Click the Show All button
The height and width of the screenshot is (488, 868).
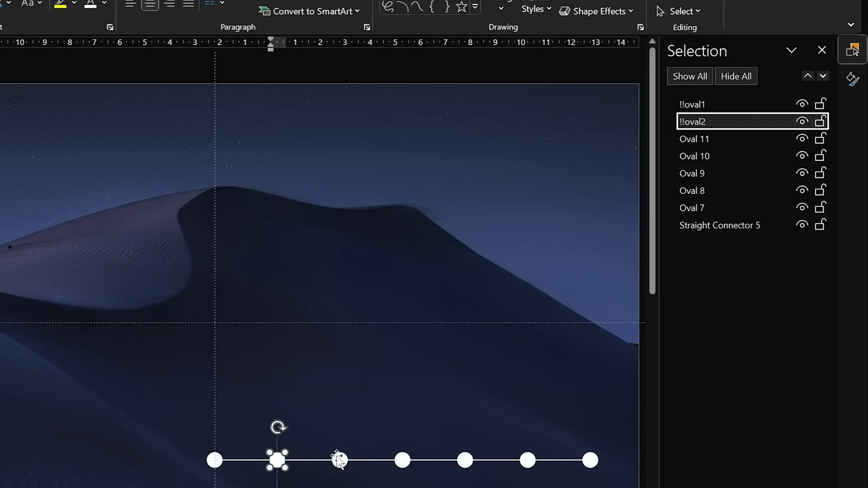pos(690,76)
